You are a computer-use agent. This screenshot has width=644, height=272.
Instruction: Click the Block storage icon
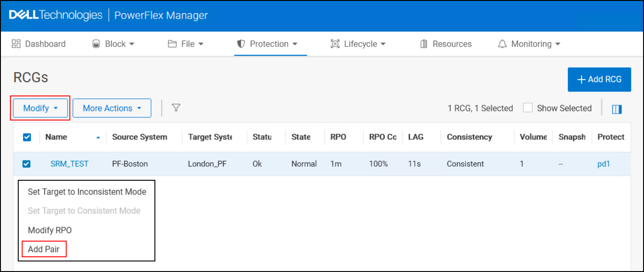[96, 44]
